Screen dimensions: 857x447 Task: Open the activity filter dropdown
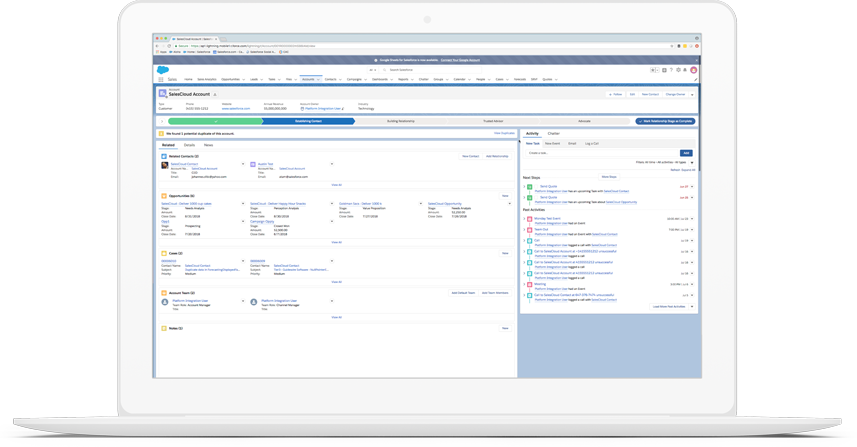[692, 162]
